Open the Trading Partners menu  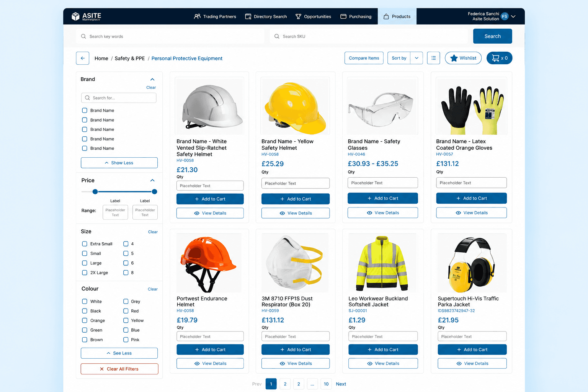point(215,16)
